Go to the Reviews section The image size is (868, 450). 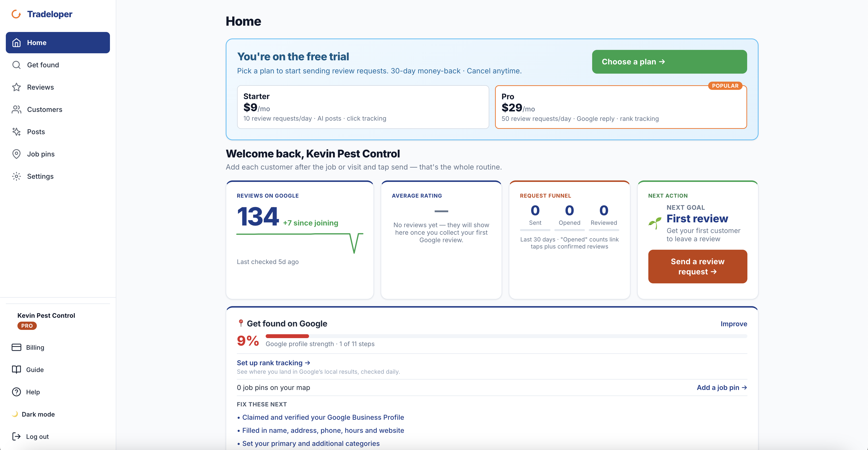point(58,87)
